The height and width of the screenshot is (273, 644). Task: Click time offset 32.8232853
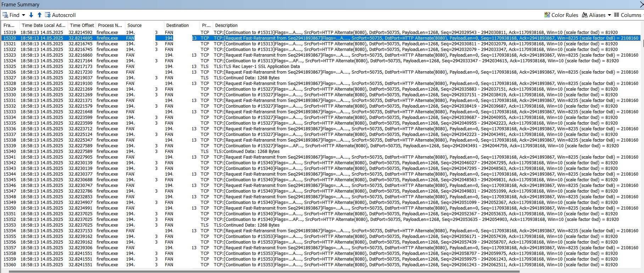[x=80, y=197]
